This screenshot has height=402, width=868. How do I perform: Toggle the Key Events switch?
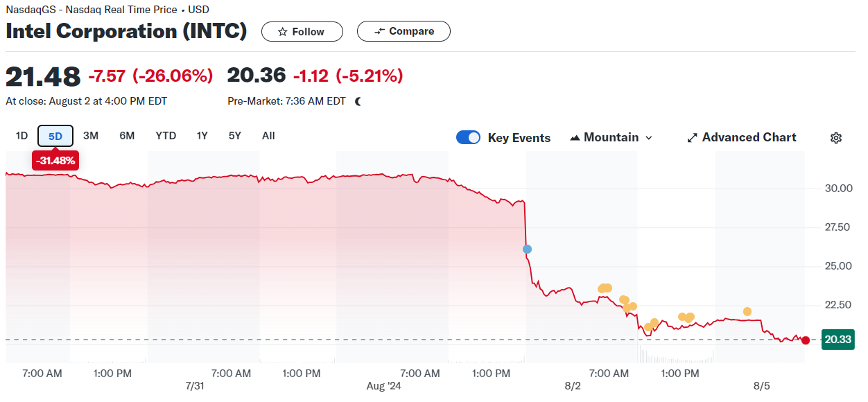click(468, 137)
